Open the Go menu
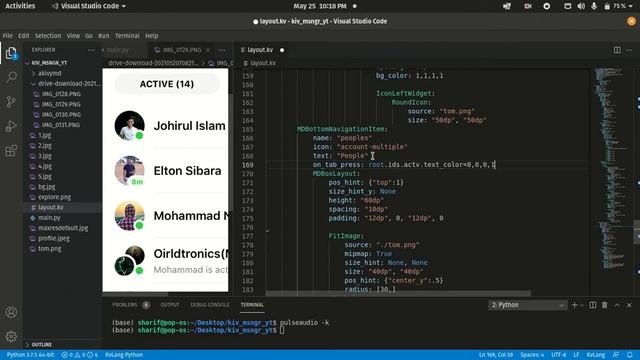The width and height of the screenshot is (640, 360). click(x=89, y=36)
